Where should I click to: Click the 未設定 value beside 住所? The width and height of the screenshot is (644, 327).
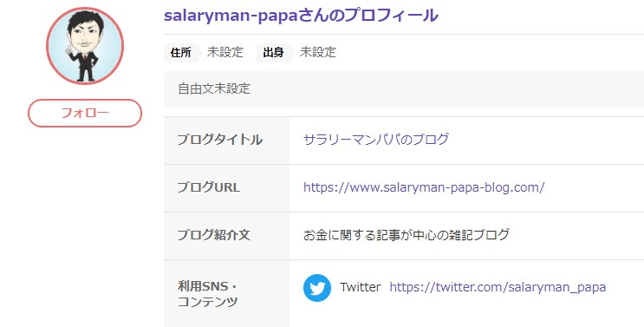tap(225, 53)
